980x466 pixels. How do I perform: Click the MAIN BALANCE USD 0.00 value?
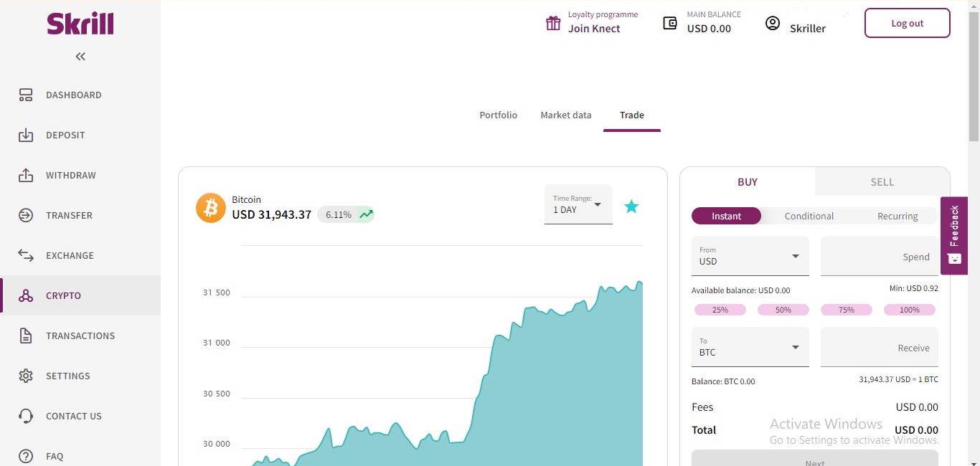[x=709, y=29]
